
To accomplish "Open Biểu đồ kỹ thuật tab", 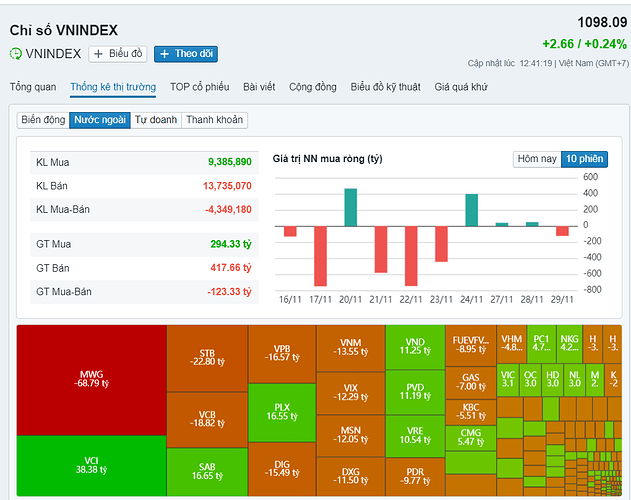I will click(x=386, y=87).
